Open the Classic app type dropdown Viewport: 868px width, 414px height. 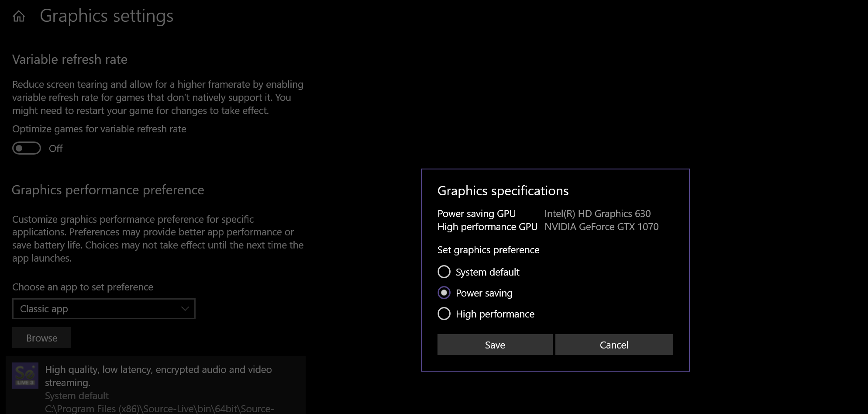tap(103, 309)
